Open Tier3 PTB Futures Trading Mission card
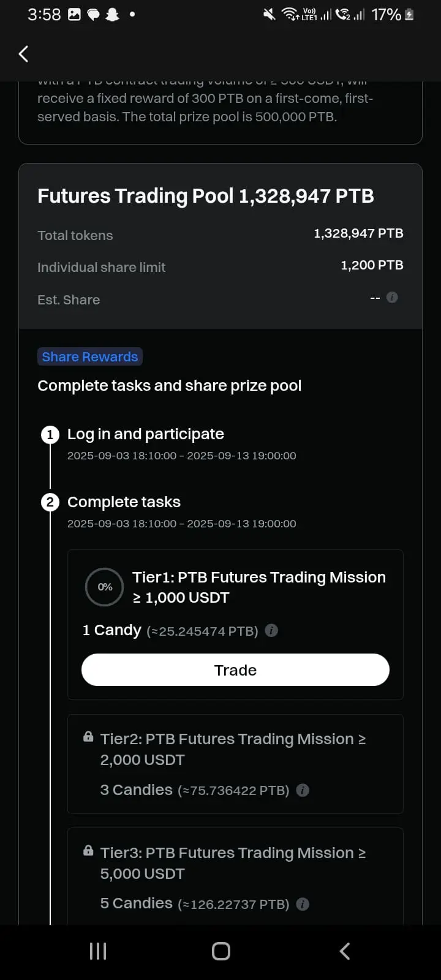The height and width of the screenshot is (980, 441). tap(235, 876)
